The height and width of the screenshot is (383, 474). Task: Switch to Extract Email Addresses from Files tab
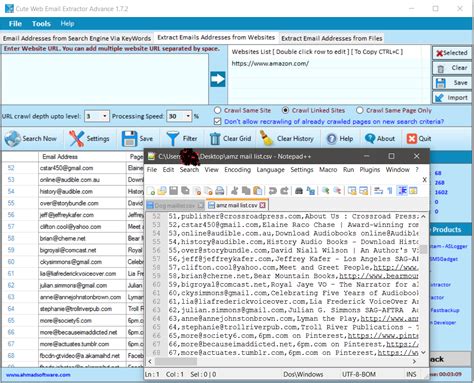pyautogui.click(x=332, y=38)
